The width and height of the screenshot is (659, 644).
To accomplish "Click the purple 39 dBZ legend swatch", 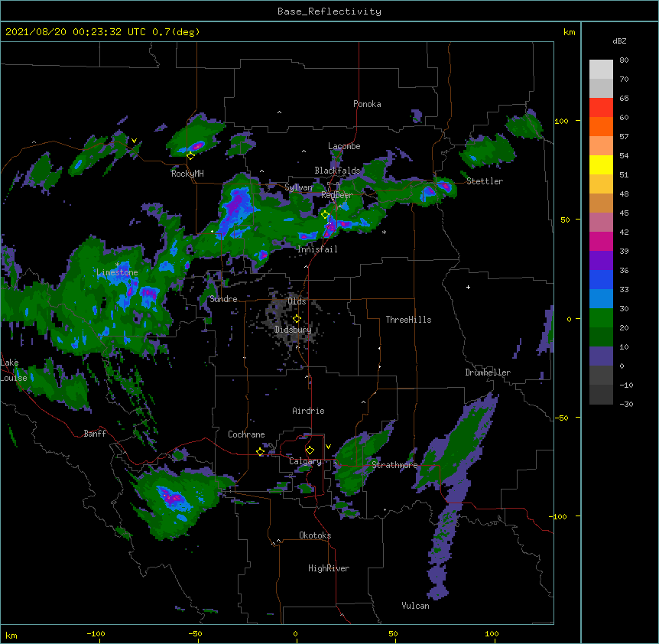I will point(601,261).
